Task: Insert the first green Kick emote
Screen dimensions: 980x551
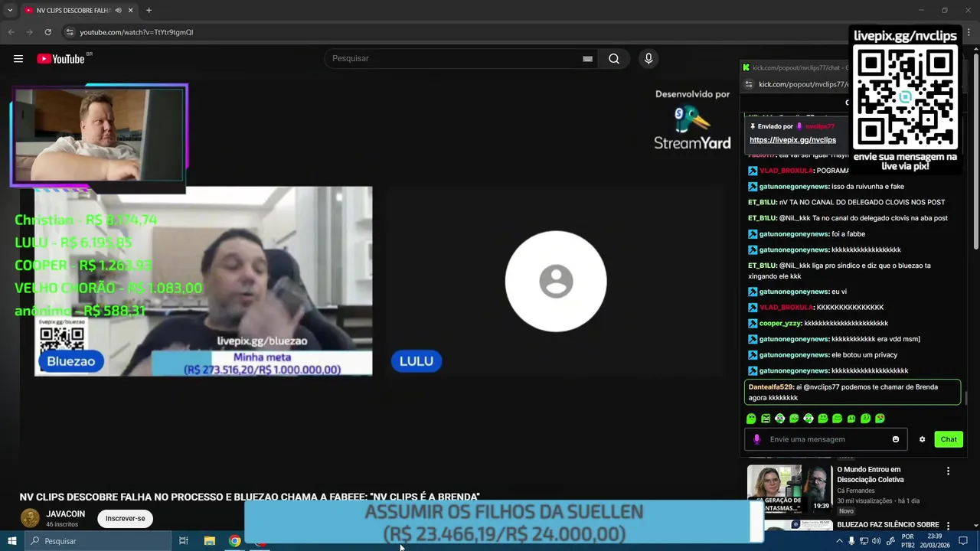Action: pos(751,419)
